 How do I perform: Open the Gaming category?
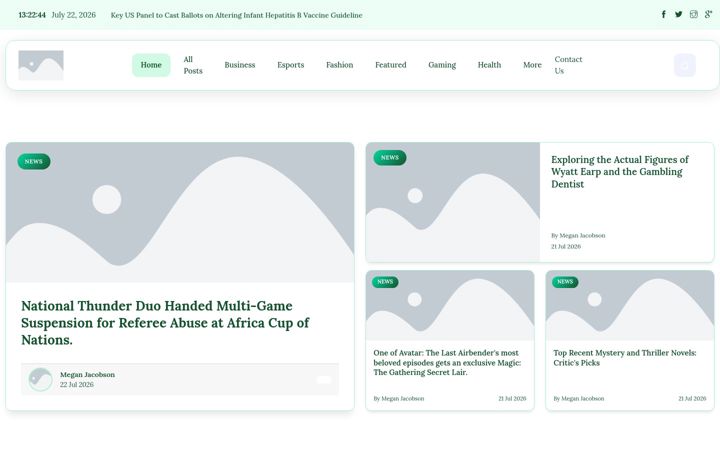(x=442, y=65)
